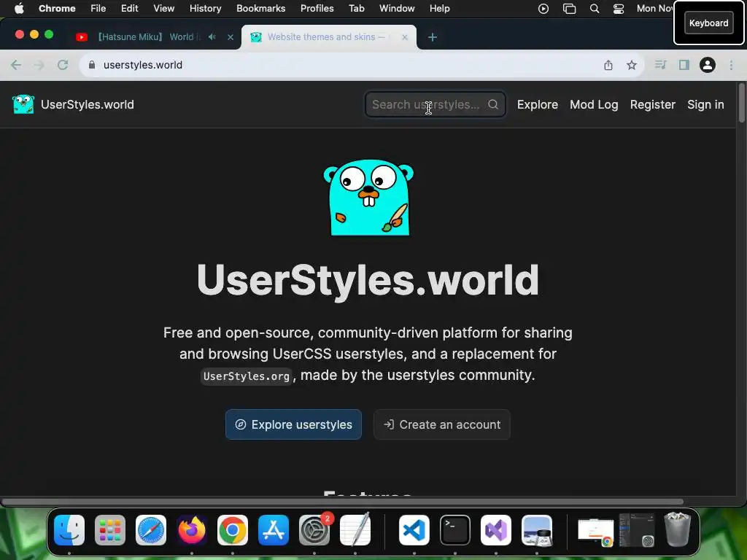Open a new tab with plus button
747x560 pixels.
pyautogui.click(x=432, y=37)
